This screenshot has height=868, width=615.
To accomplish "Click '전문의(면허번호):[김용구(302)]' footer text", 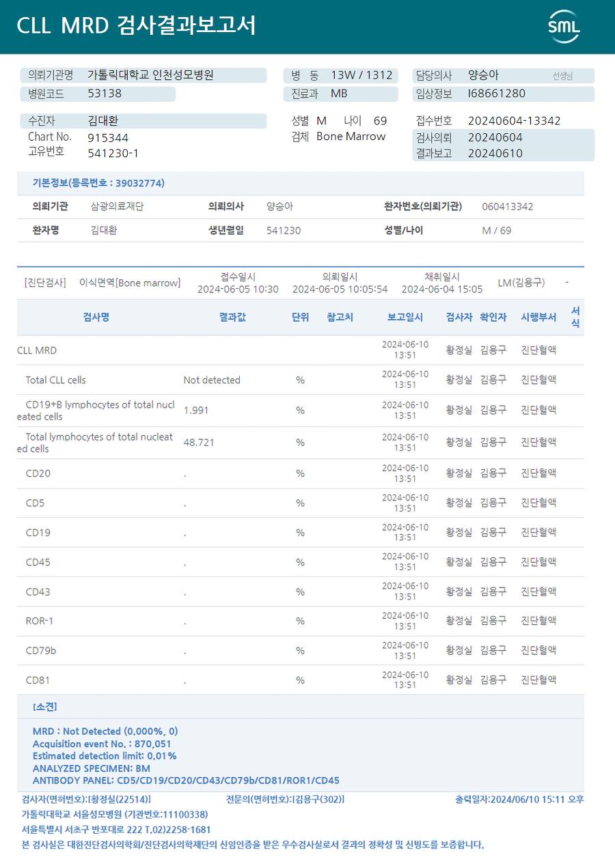I will point(285,799).
